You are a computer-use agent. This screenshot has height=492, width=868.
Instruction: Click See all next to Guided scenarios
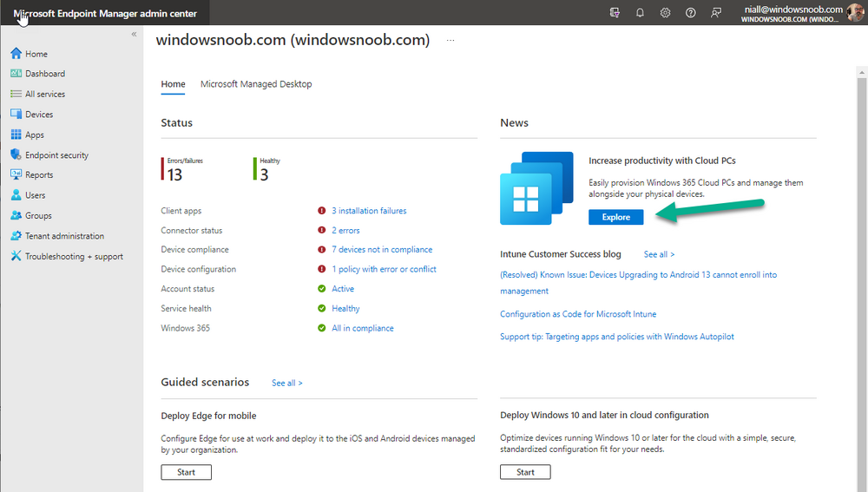pos(286,383)
